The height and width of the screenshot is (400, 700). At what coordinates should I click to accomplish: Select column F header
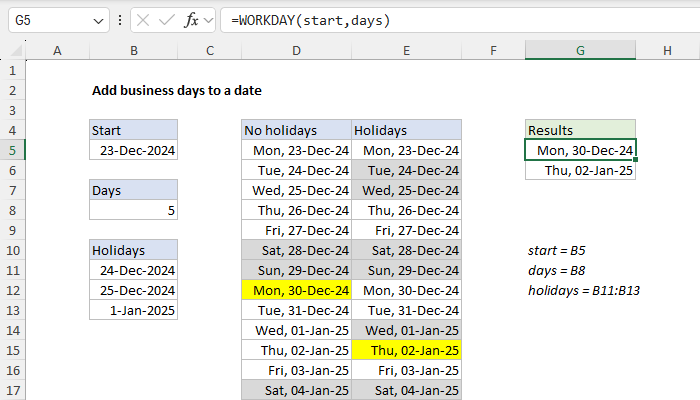(493, 50)
